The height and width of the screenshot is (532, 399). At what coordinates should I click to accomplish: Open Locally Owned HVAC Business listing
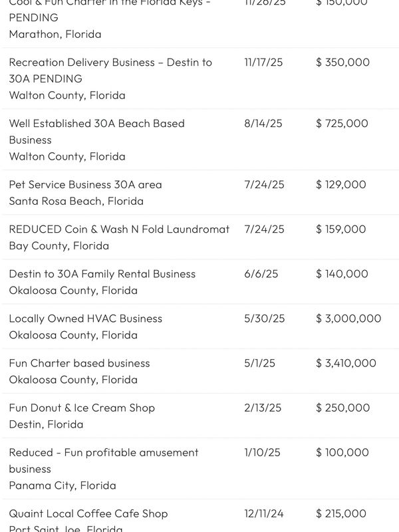85,318
